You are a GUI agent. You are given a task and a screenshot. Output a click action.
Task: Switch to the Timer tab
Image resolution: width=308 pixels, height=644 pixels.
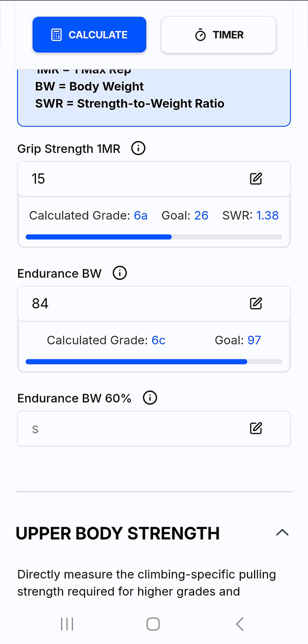219,35
